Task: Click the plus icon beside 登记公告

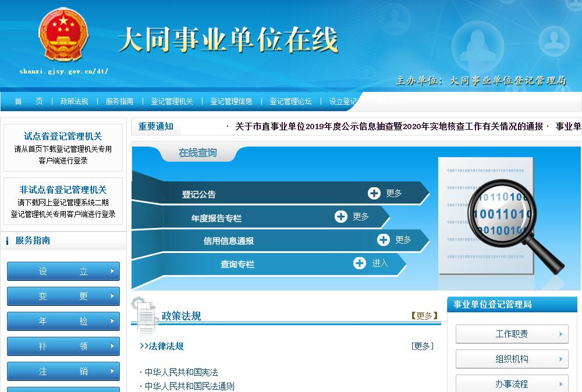Action: point(374,193)
